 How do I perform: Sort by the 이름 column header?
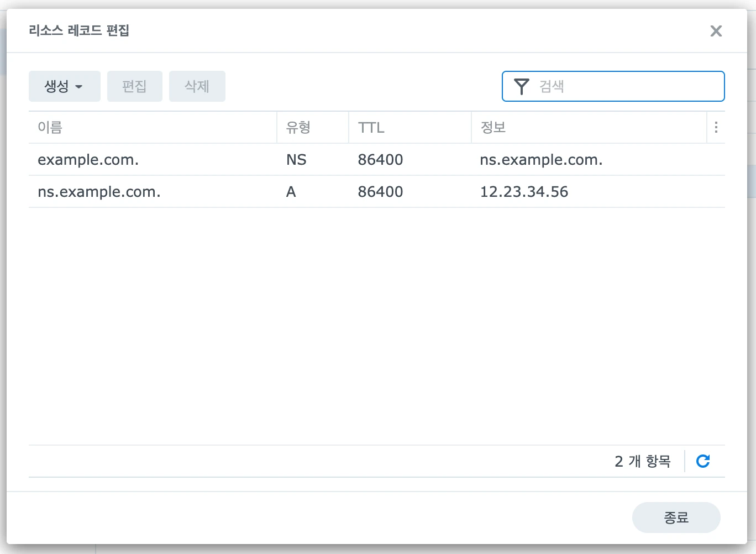tap(153, 128)
